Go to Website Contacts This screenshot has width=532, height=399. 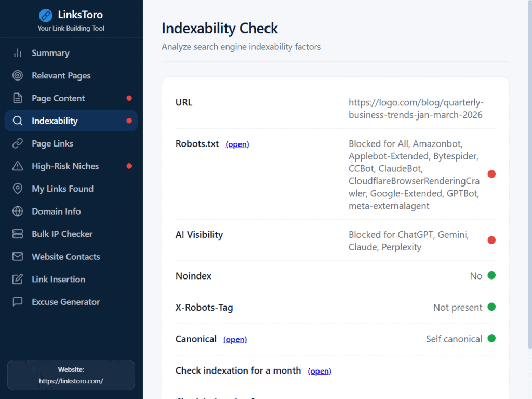point(71,257)
